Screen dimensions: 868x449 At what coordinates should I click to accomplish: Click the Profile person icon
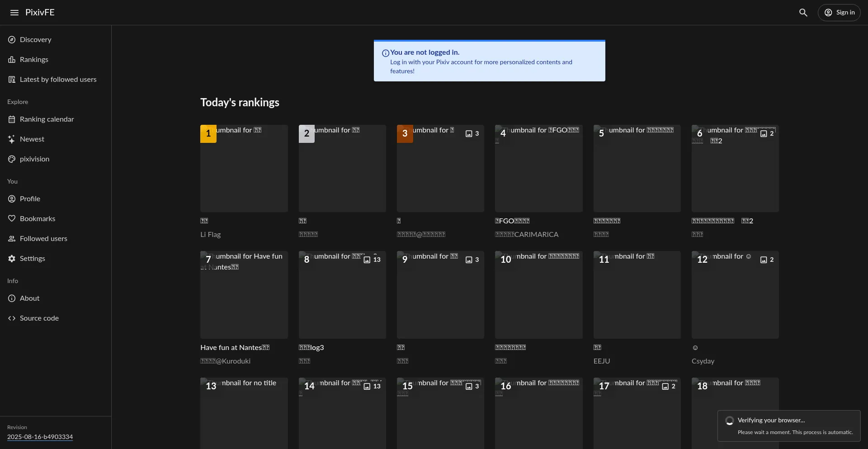12,199
